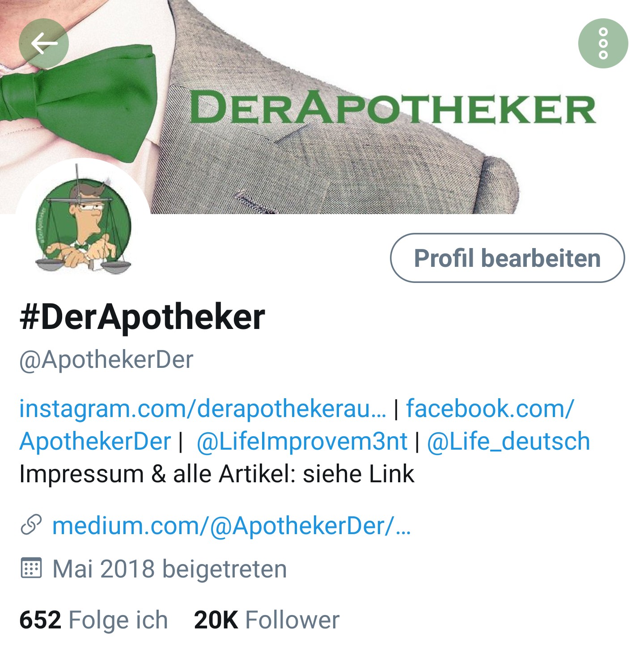This screenshot has width=644, height=670.
Task: Click the ApothekerDer facebook link continuation
Action: [95, 441]
